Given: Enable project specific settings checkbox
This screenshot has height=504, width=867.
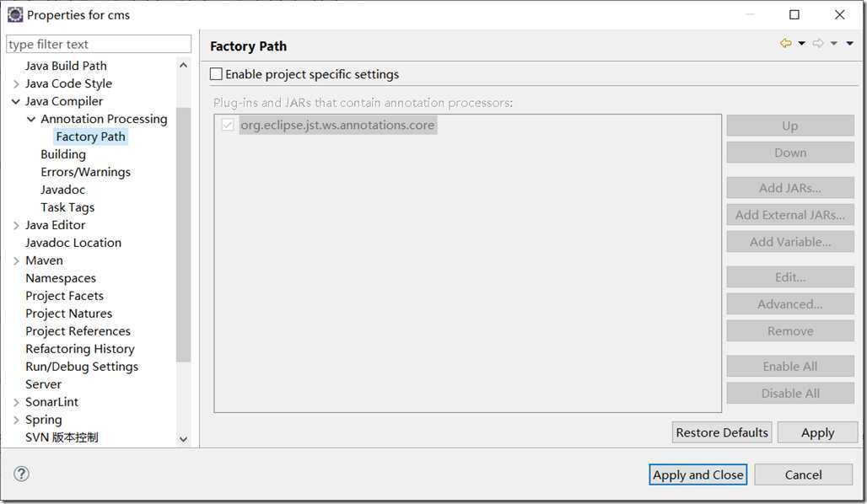Looking at the screenshot, I should 216,74.
